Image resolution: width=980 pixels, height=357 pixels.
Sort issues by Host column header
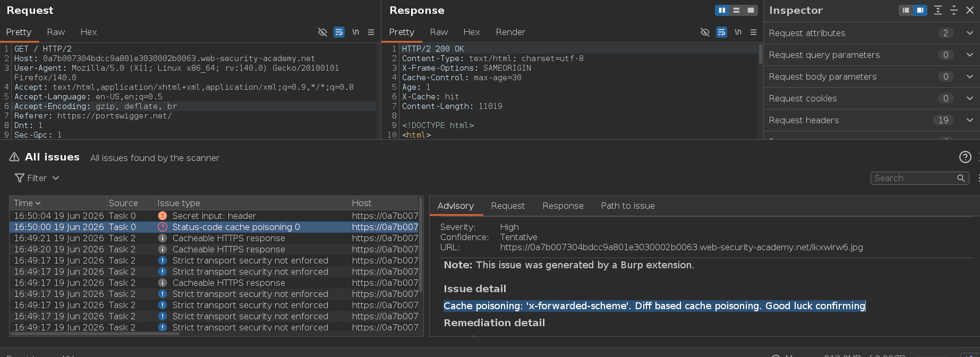point(384,203)
